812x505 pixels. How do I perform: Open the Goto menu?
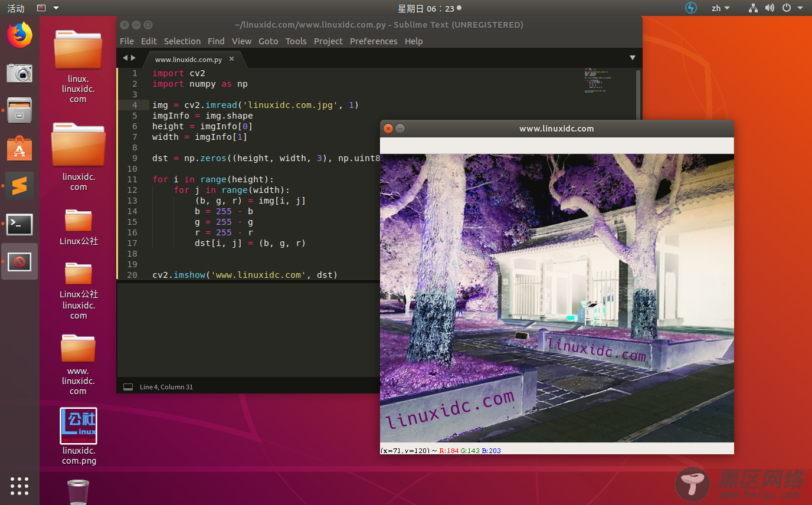pos(269,41)
